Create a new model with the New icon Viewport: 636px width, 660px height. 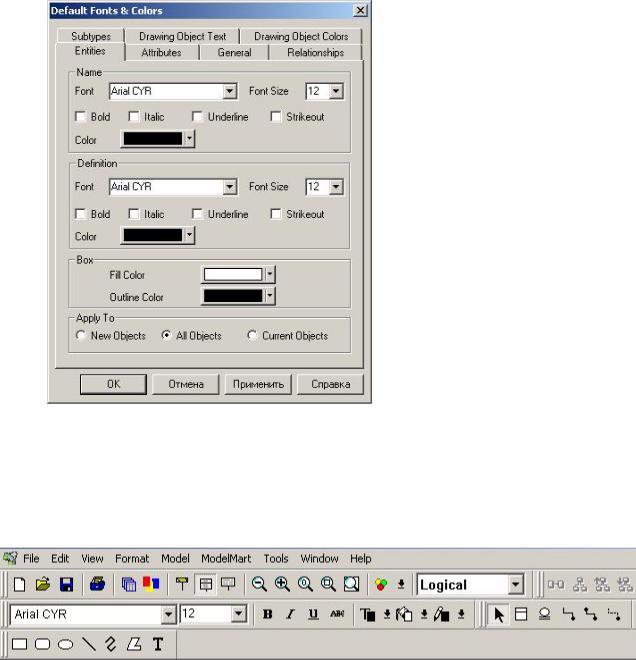[x=19, y=584]
